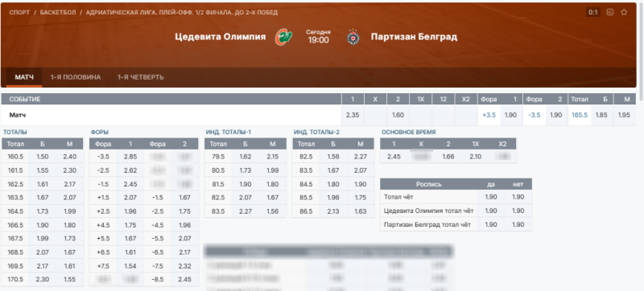Screen dimensions: 644x291
Task: Click the ОСНОВНОЕ ВРЕМЯ section heading
Action: pos(409,133)
